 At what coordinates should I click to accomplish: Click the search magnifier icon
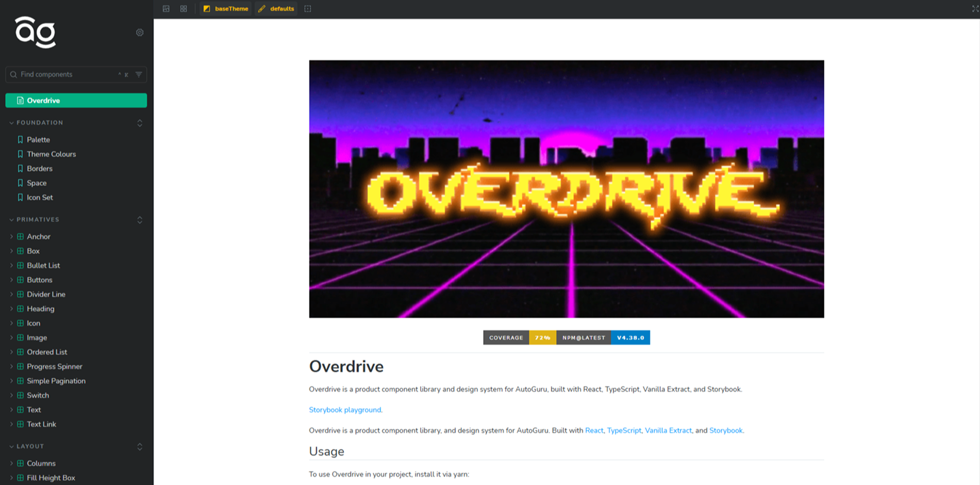coord(13,74)
